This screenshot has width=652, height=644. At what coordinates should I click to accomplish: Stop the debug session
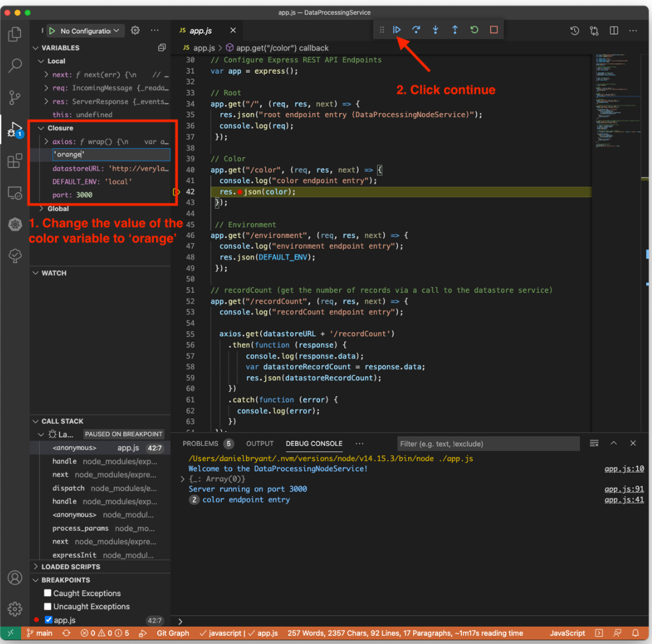tap(494, 30)
